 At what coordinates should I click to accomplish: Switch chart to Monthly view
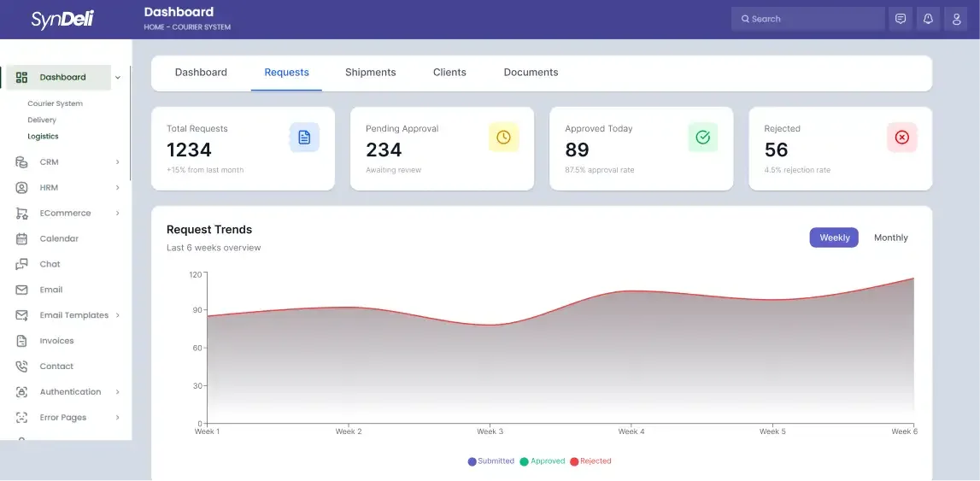[890, 238]
